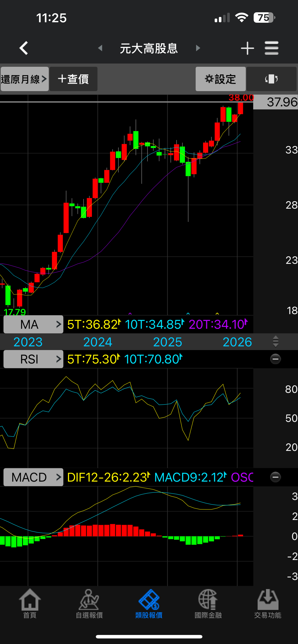Switch to 自選報價 watchlist tab
Image resolution: width=298 pixels, height=644 pixels.
point(89,604)
